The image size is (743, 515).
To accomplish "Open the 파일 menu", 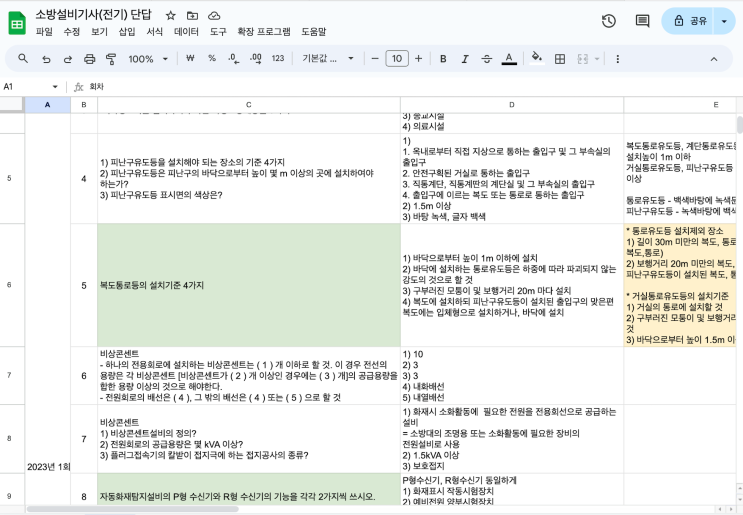I will tap(45, 32).
